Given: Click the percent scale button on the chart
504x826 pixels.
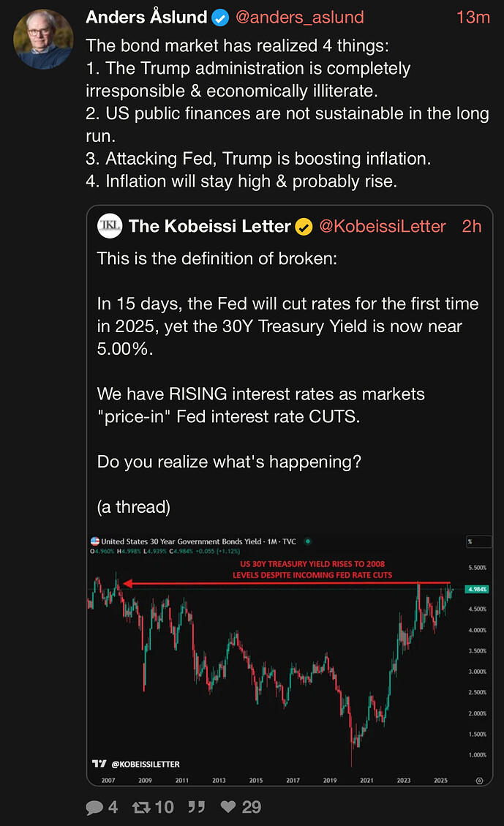Looking at the screenshot, I should click(470, 542).
